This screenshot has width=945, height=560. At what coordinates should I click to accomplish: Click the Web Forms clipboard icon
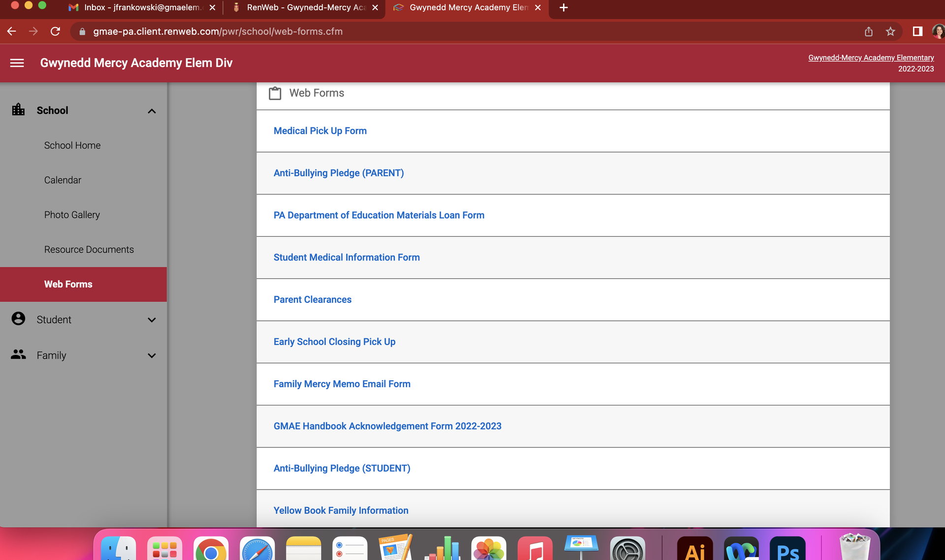[275, 93]
